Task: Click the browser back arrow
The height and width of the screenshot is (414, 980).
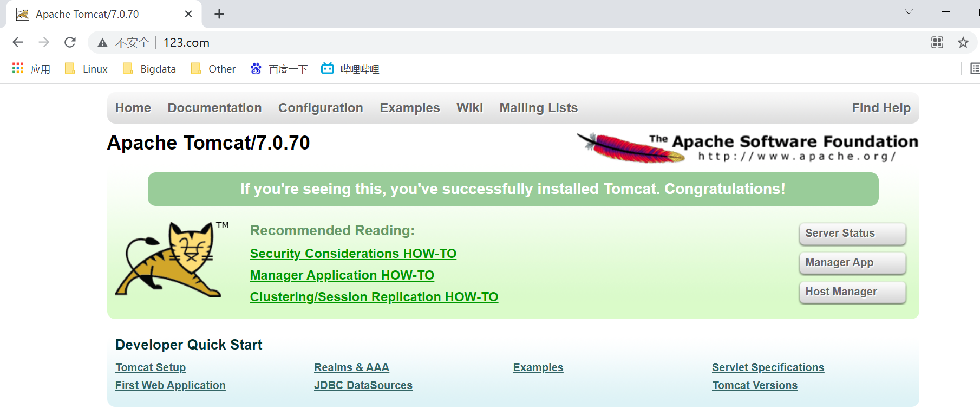Action: tap(18, 42)
